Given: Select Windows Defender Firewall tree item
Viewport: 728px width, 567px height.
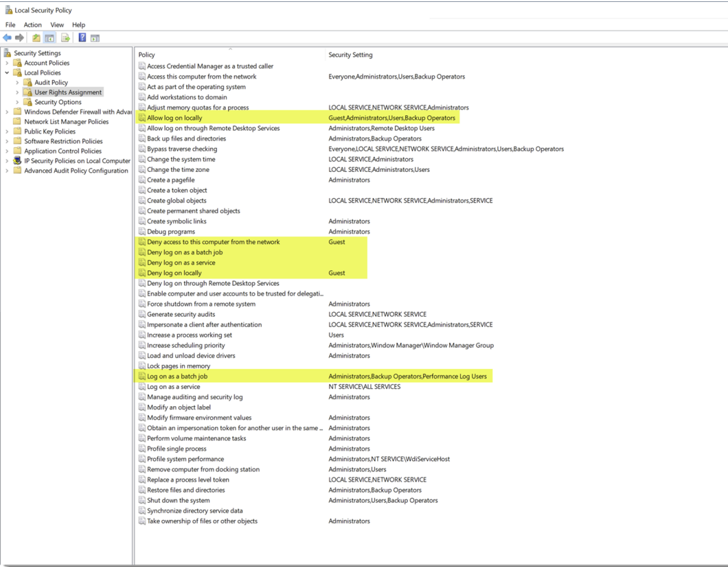Looking at the screenshot, I should point(78,112).
